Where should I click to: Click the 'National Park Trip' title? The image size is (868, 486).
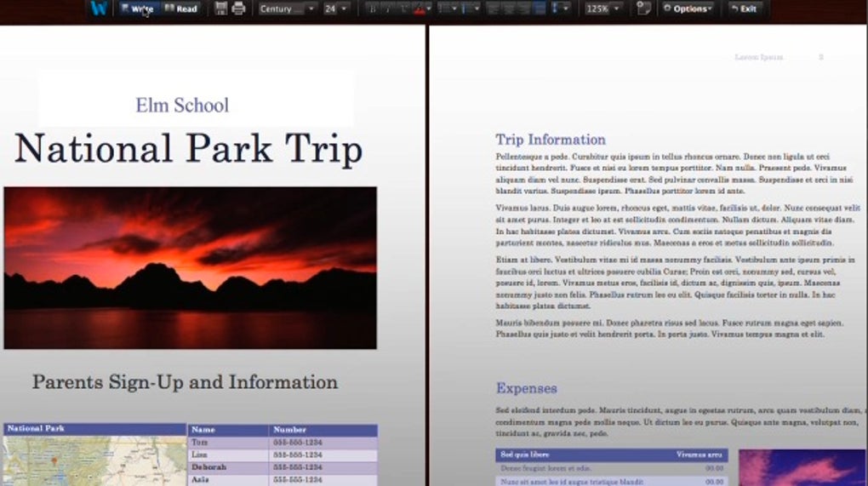(x=188, y=148)
